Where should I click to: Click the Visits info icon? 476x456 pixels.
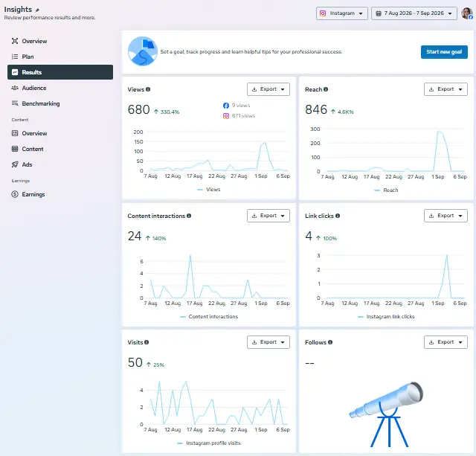pyautogui.click(x=147, y=342)
